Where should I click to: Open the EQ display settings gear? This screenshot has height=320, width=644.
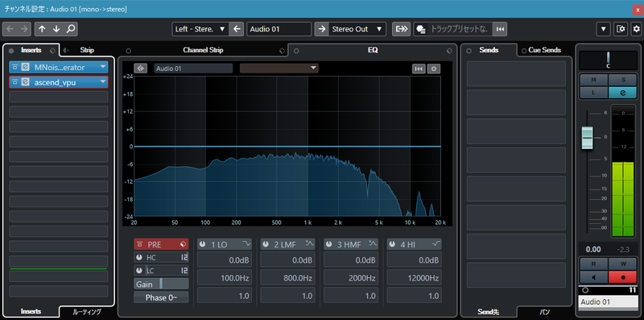click(434, 69)
